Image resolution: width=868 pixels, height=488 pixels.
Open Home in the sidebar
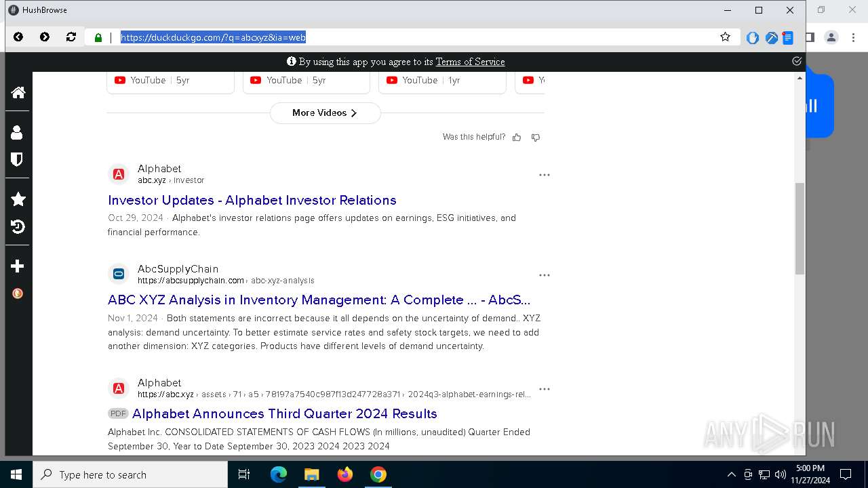point(18,92)
